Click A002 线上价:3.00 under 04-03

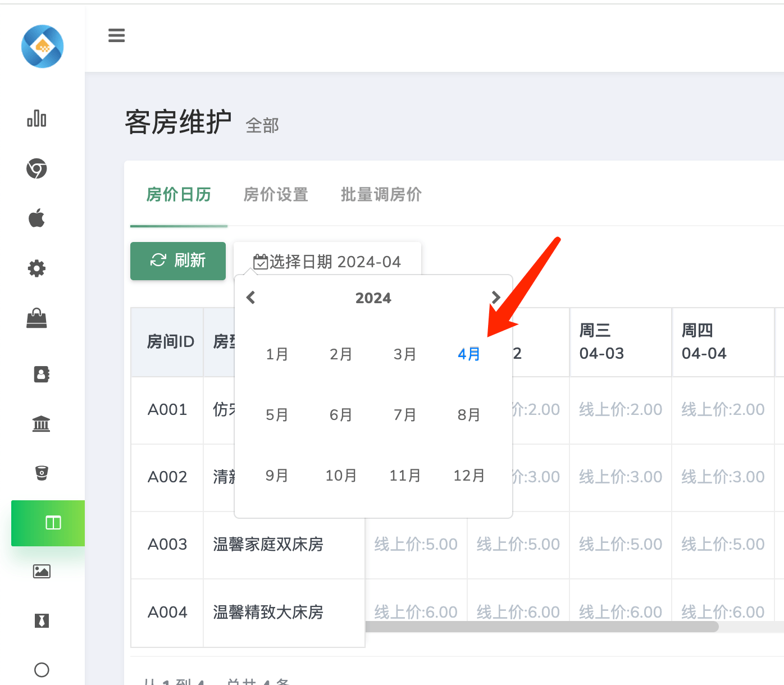621,477
